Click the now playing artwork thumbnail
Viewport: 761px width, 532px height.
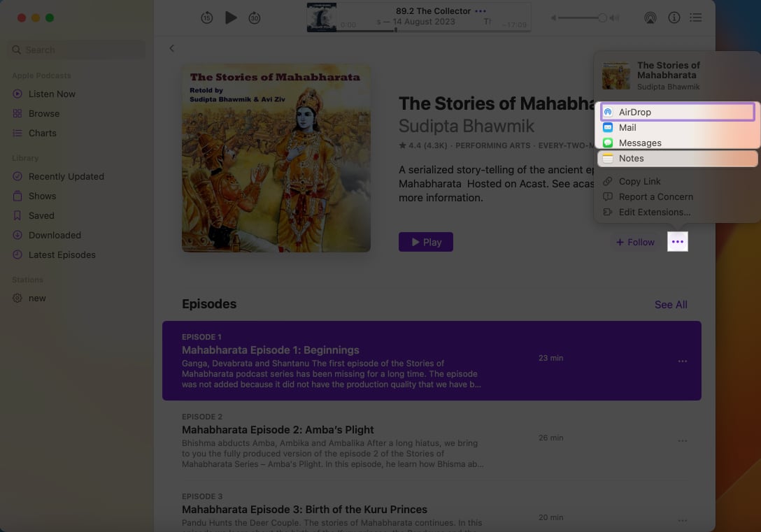(x=321, y=17)
